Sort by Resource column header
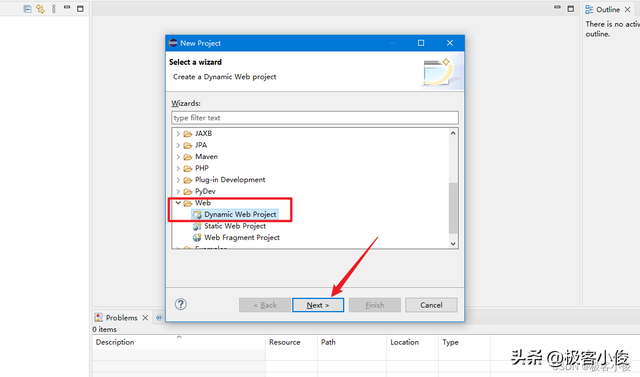640x377 pixels. tap(291, 342)
